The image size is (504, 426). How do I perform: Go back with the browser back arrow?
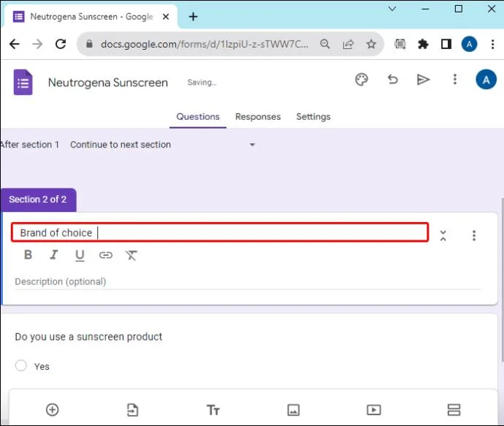(15, 44)
